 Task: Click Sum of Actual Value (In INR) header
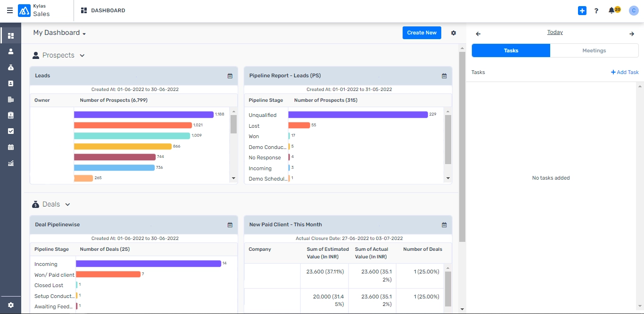[372, 253]
